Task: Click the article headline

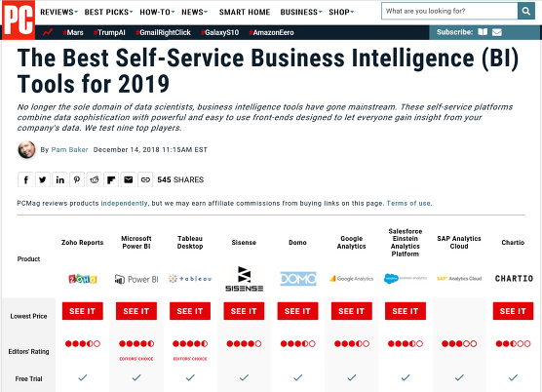Action: click(268, 71)
